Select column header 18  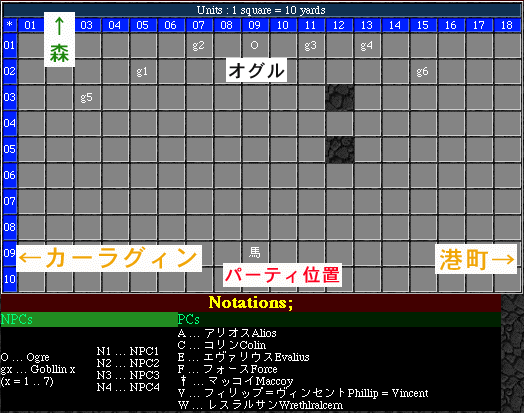point(507,25)
